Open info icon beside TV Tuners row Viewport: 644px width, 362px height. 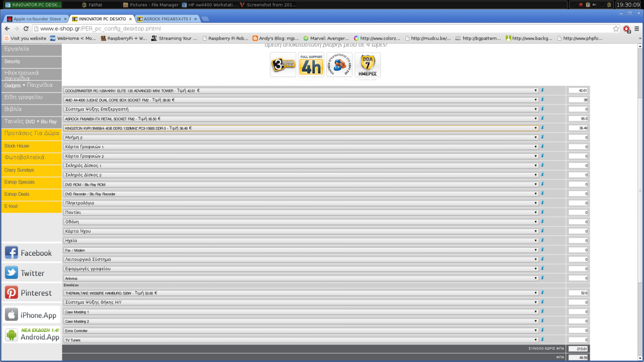[x=543, y=339]
